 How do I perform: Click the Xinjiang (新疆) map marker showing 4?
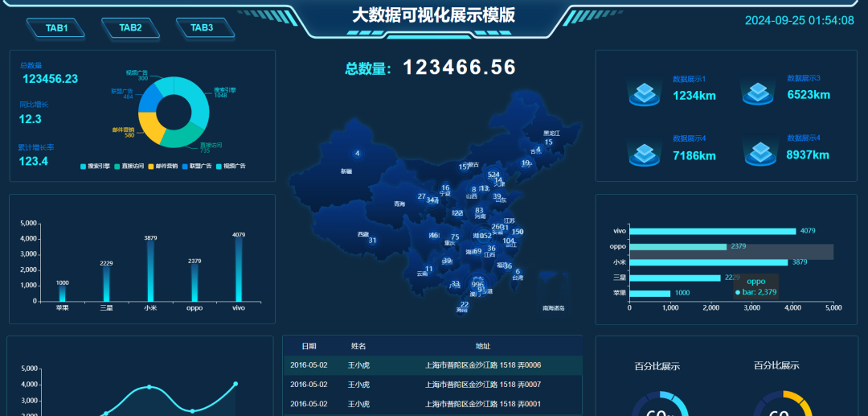[357, 154]
